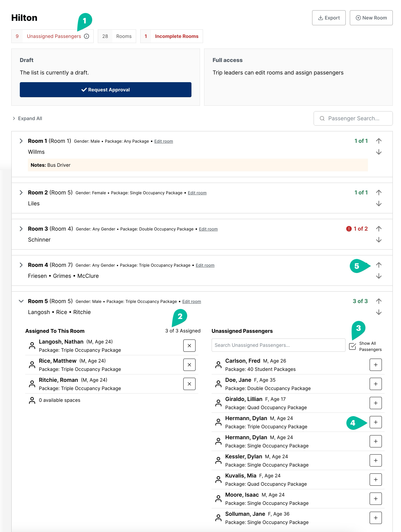Collapse Room 5 chevron
Screen dimensions: 401x532
pyautogui.click(x=21, y=301)
